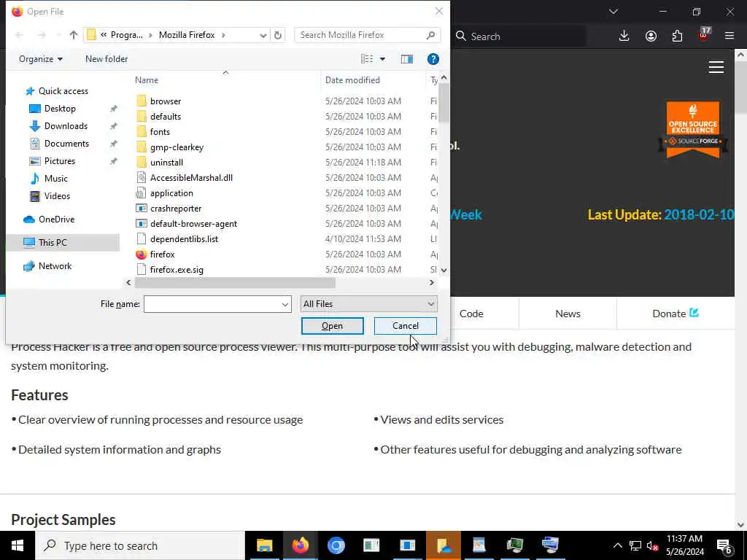The width and height of the screenshot is (747, 560).
Task: Select Downloads in the navigation pane
Action: (x=66, y=126)
